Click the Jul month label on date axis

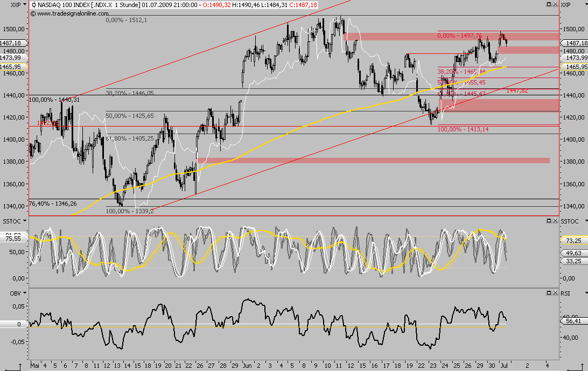click(x=503, y=366)
